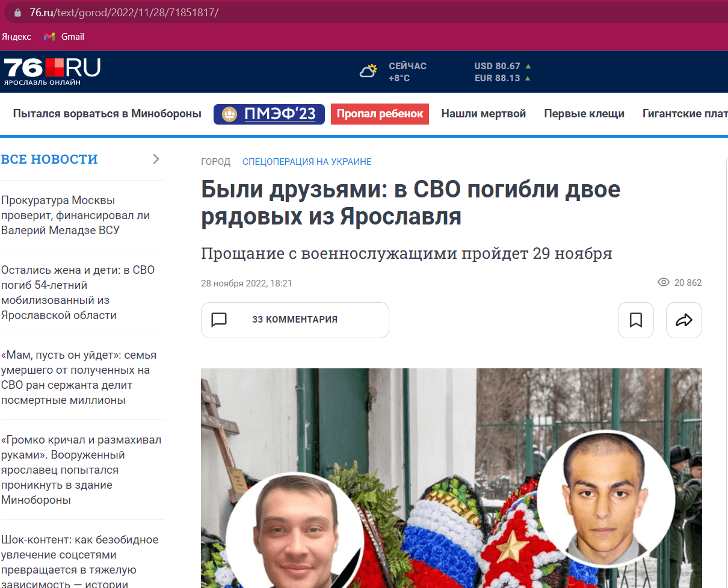Expand the ВСЕ НОВОСТИ chevron arrow

(156, 159)
